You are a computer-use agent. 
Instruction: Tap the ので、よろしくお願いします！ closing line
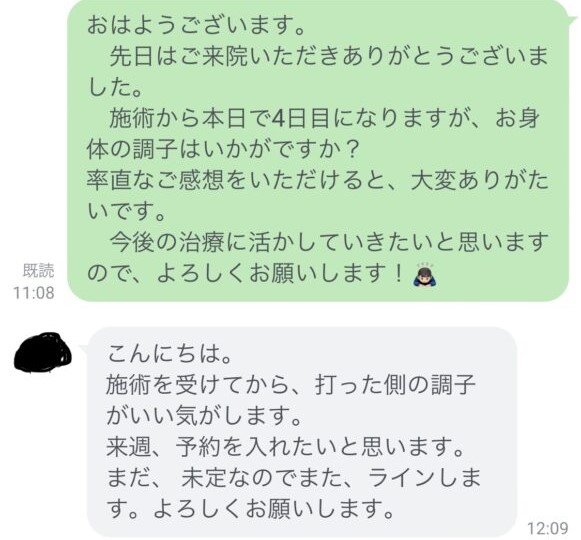pyautogui.click(x=246, y=273)
